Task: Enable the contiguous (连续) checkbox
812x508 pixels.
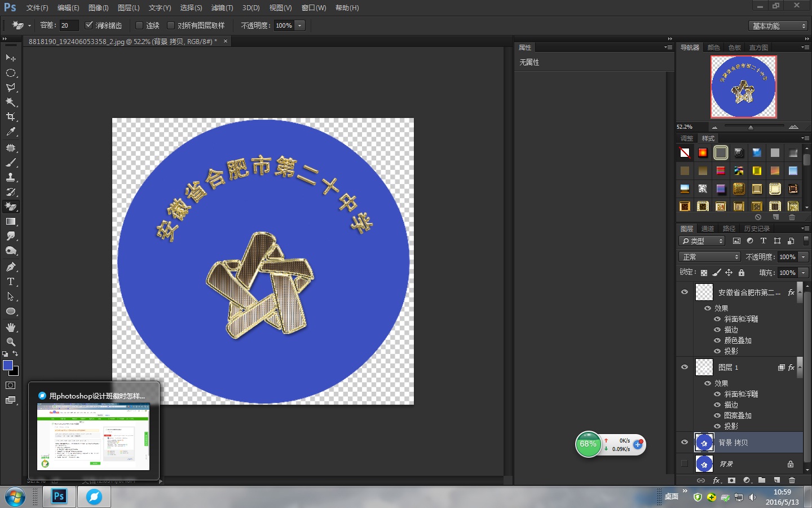Action: pos(139,25)
